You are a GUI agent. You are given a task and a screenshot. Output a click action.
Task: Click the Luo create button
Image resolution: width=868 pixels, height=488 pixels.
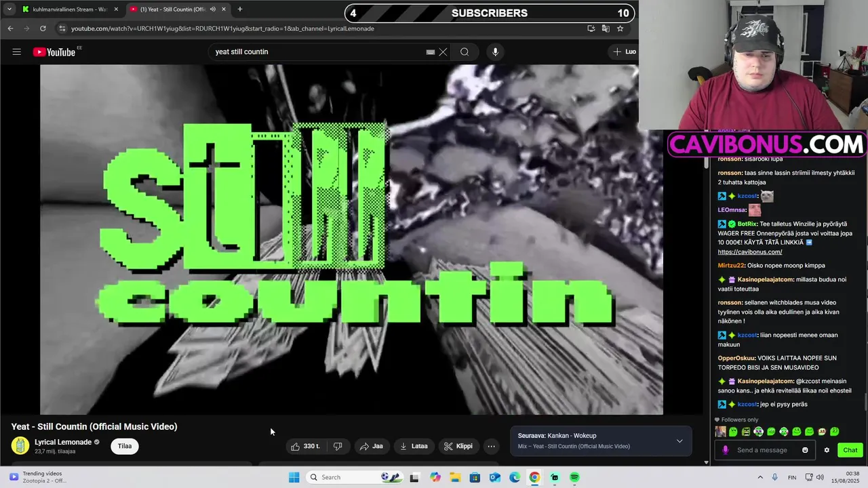[625, 52]
